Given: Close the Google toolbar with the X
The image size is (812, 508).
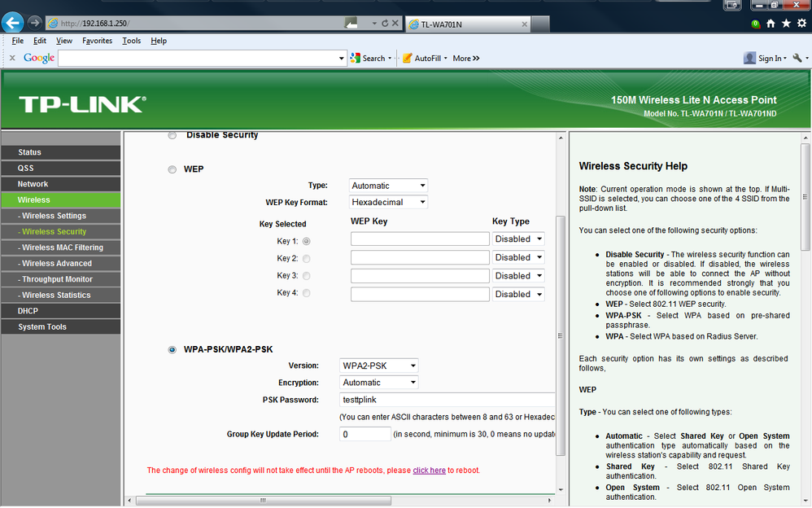Looking at the screenshot, I should pyautogui.click(x=12, y=58).
